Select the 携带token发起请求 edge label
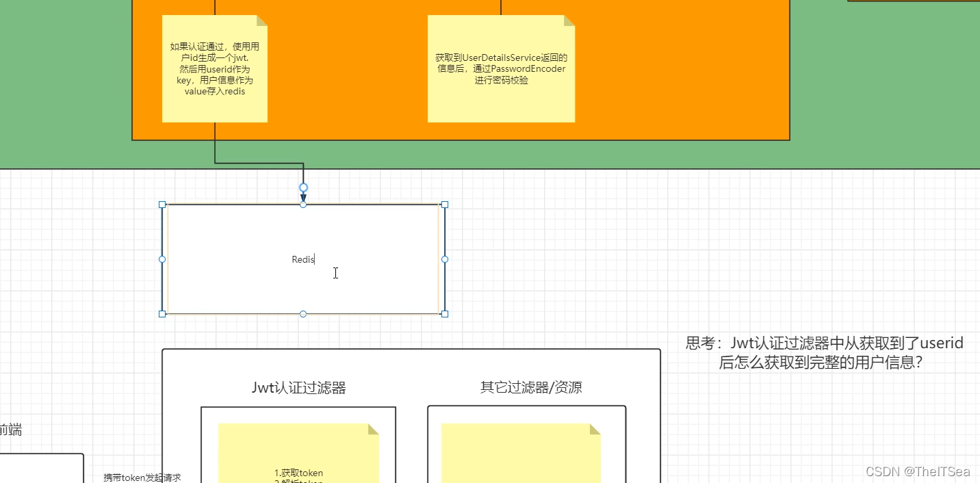Image resolution: width=980 pixels, height=483 pixels. pyautogui.click(x=141, y=478)
